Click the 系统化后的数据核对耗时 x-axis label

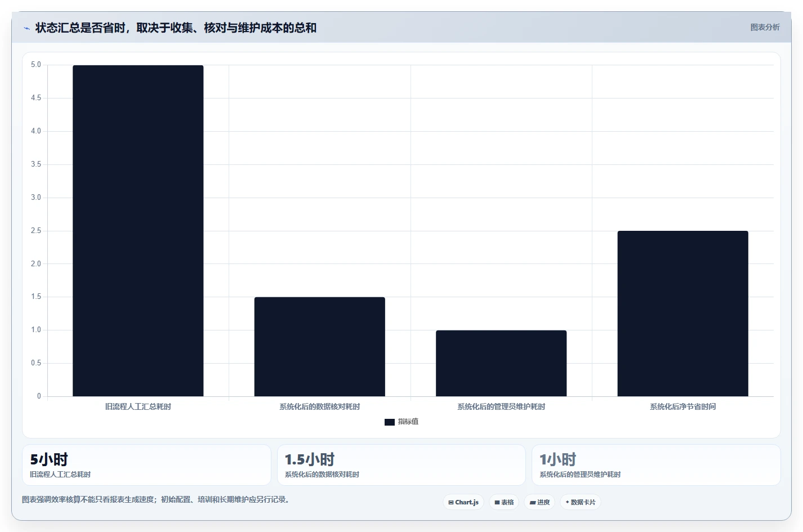(x=319, y=406)
